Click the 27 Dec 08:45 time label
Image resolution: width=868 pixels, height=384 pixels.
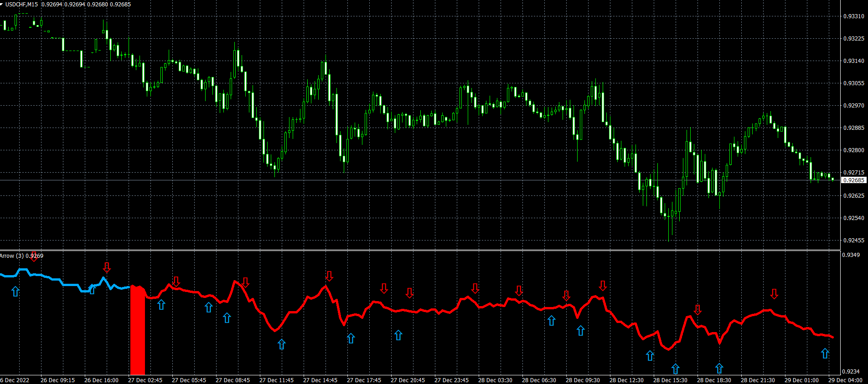[233, 380]
